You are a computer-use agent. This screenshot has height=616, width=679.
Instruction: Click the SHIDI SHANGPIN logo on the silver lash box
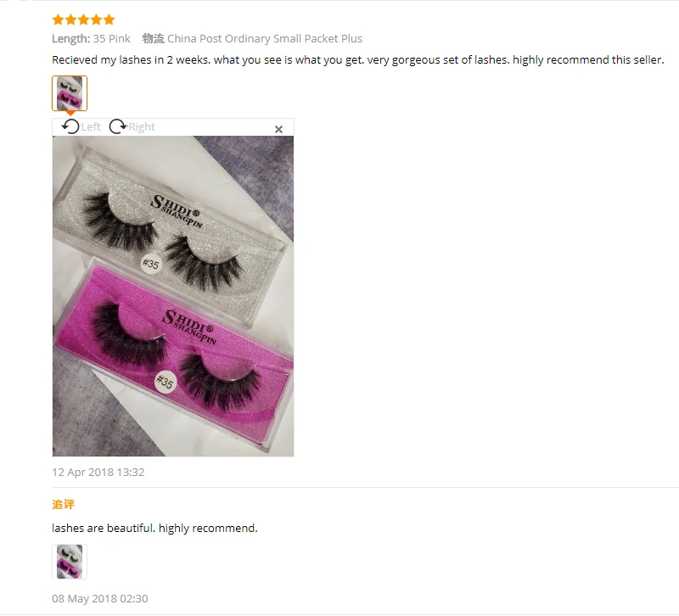[x=177, y=210]
